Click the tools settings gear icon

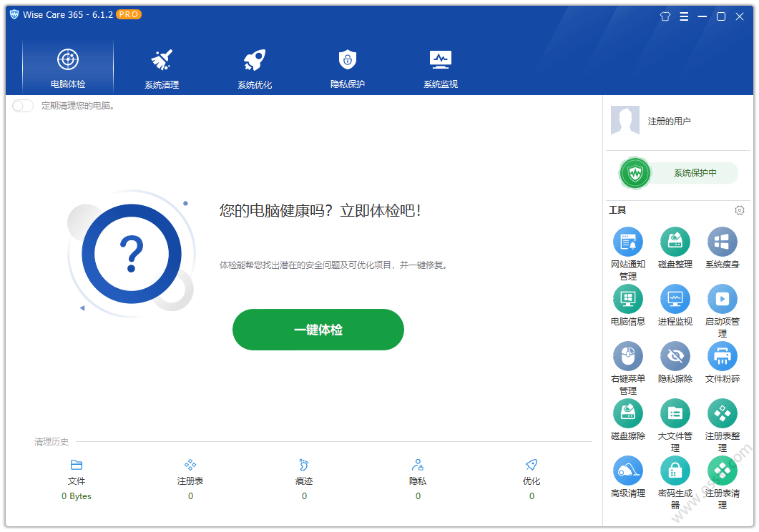pos(739,210)
